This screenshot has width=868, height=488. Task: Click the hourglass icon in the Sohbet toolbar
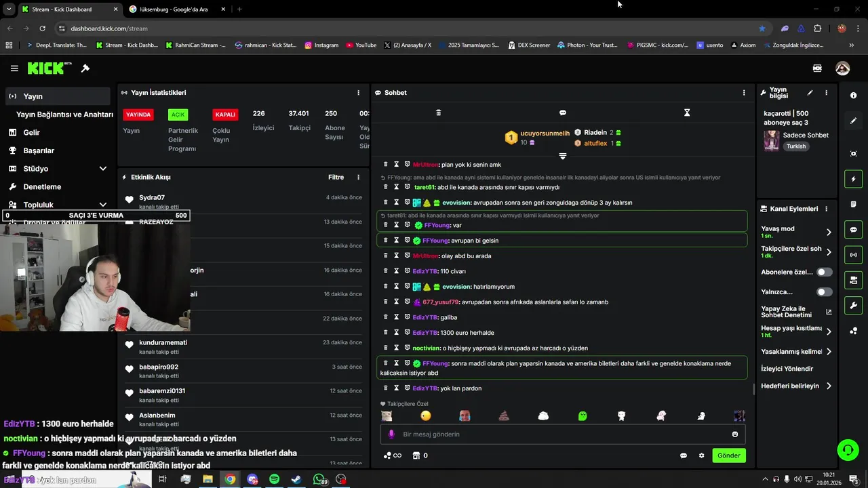687,113
